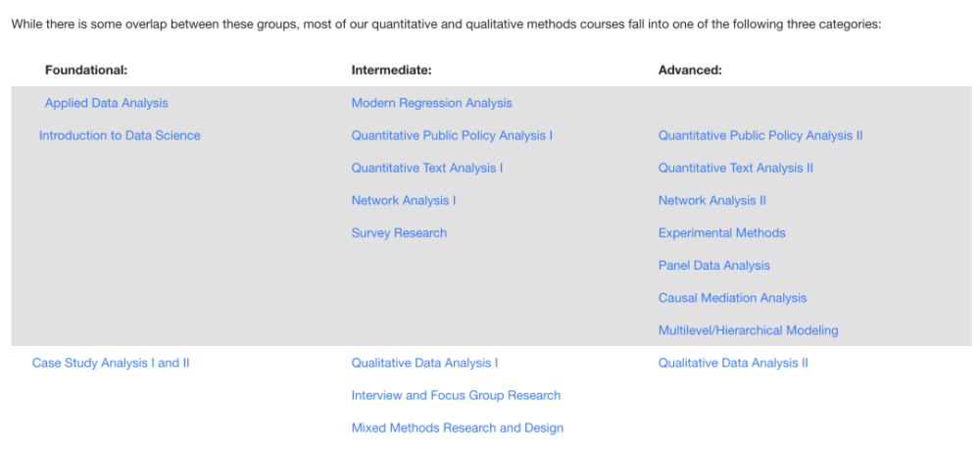
Task: Open Quantitative Public Policy Analysis II
Action: pos(760,135)
